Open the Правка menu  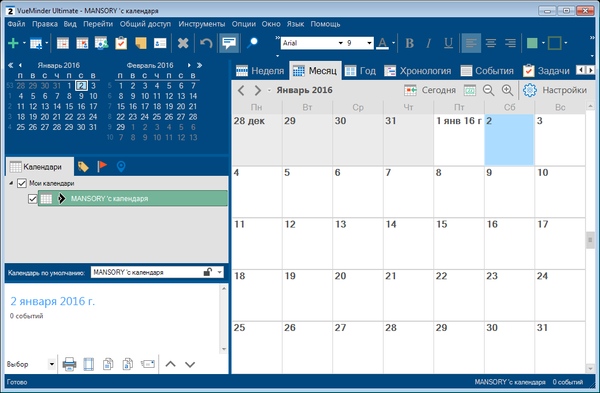[x=45, y=24]
